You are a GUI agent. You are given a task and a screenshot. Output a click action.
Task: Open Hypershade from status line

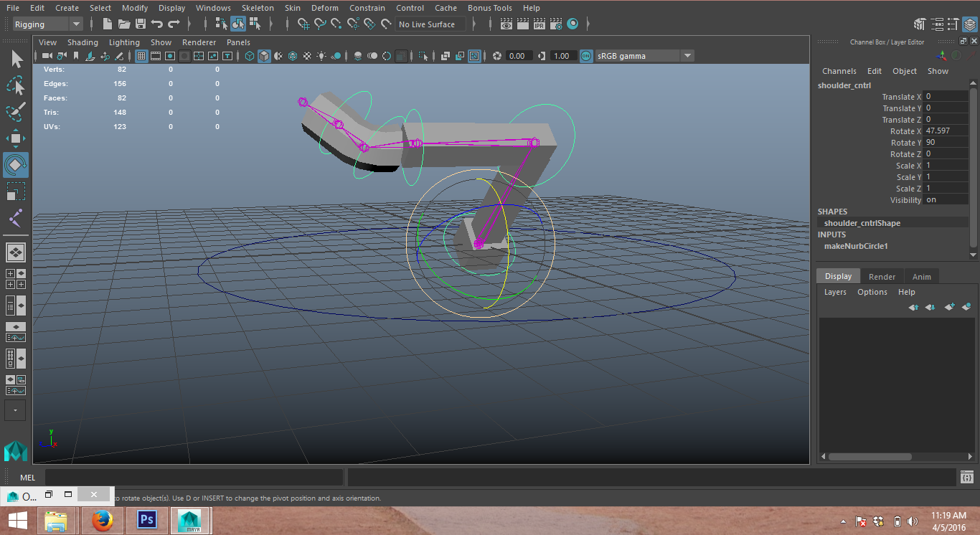coord(573,24)
